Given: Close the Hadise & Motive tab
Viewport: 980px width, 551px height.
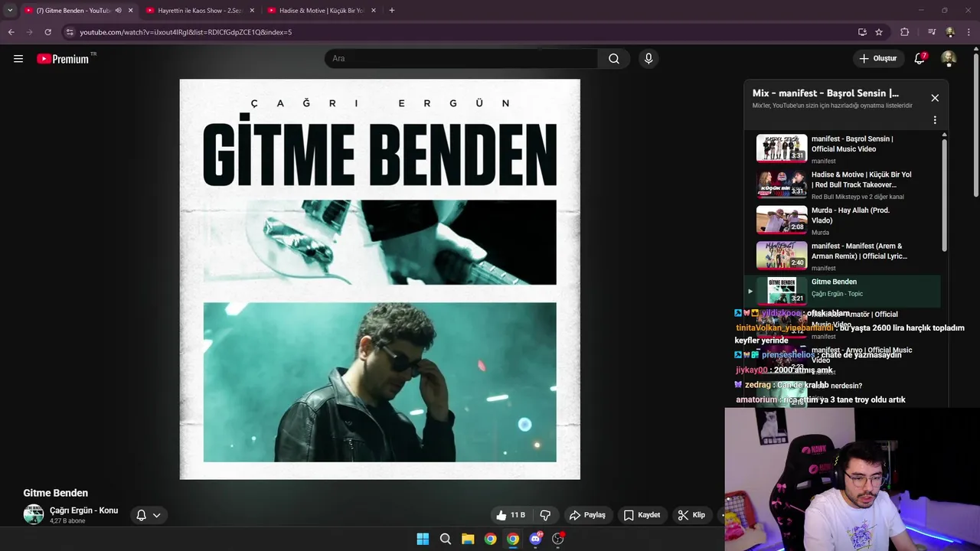Looking at the screenshot, I should click(374, 11).
